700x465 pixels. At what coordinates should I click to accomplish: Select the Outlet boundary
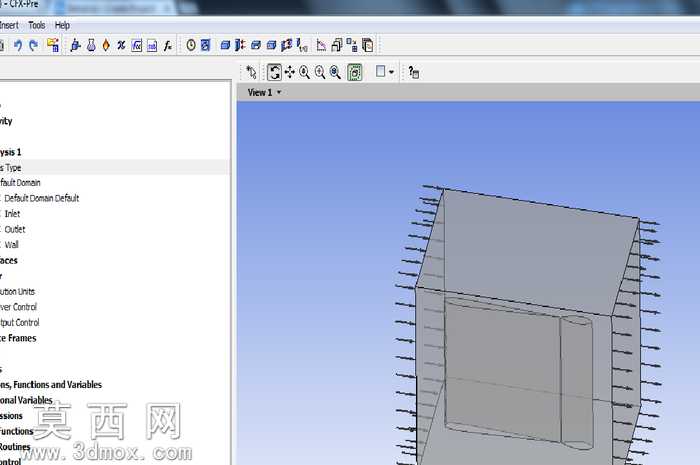coord(15,229)
